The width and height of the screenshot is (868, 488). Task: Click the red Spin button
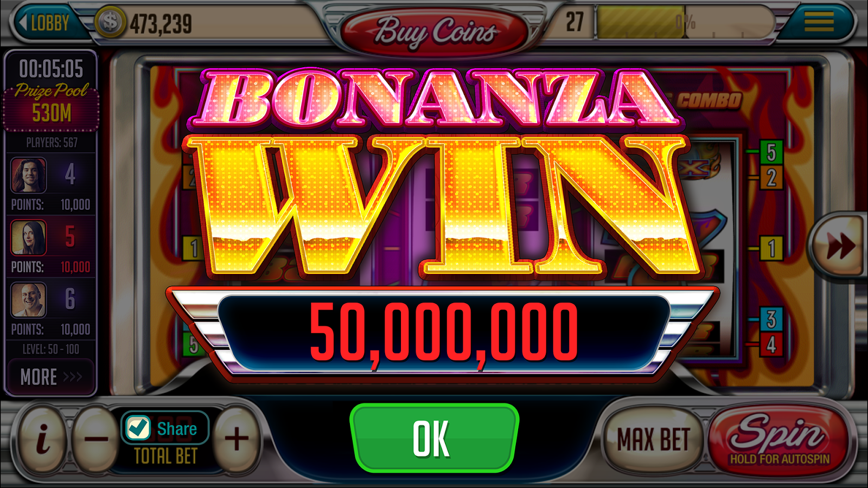click(779, 439)
